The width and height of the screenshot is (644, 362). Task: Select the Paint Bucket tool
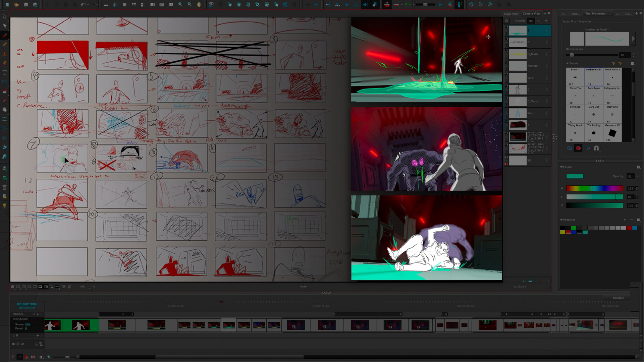click(5, 91)
